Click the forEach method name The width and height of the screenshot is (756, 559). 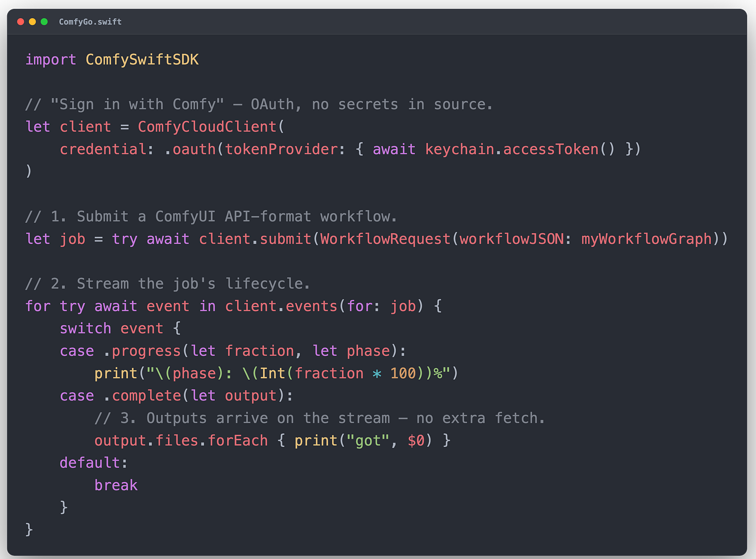pos(238,440)
